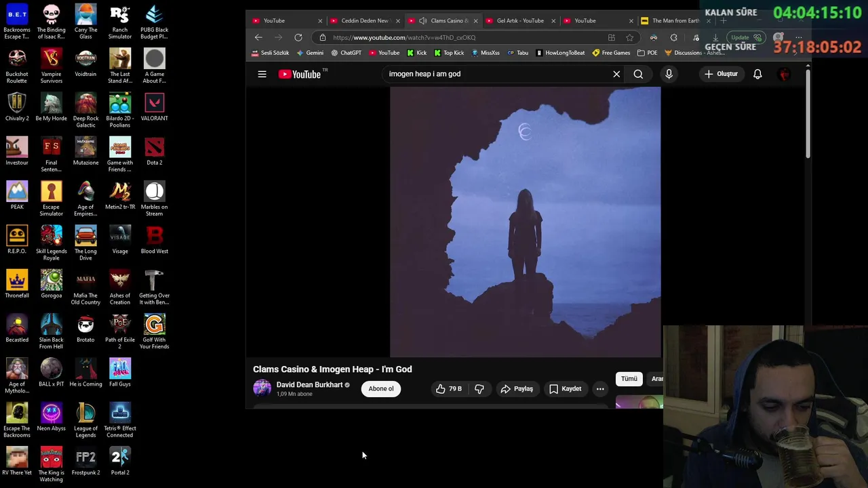View site information lock icon
868x488 pixels.
coord(323,37)
